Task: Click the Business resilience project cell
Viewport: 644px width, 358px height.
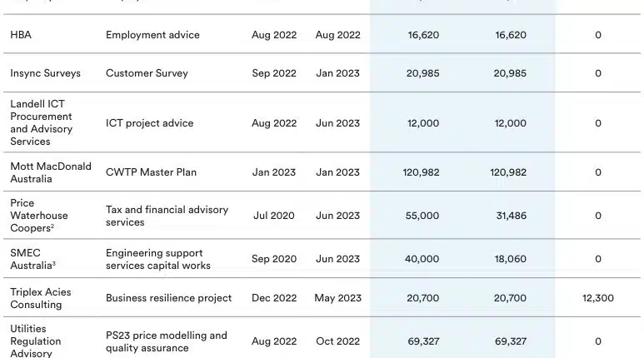Action: tap(169, 298)
